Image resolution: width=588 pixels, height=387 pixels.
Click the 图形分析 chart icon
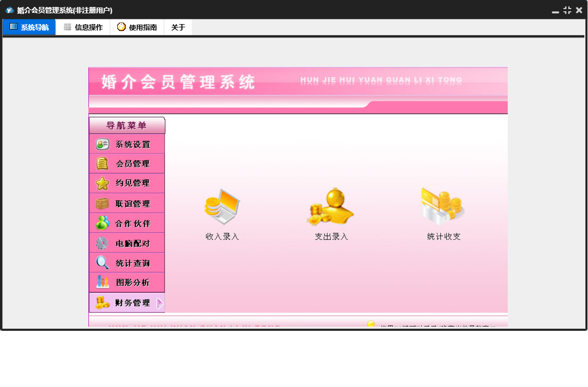click(x=102, y=282)
